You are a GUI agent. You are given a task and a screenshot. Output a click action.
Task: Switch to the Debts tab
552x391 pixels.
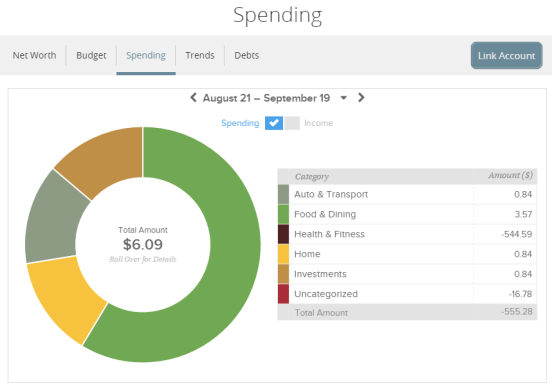tap(247, 55)
